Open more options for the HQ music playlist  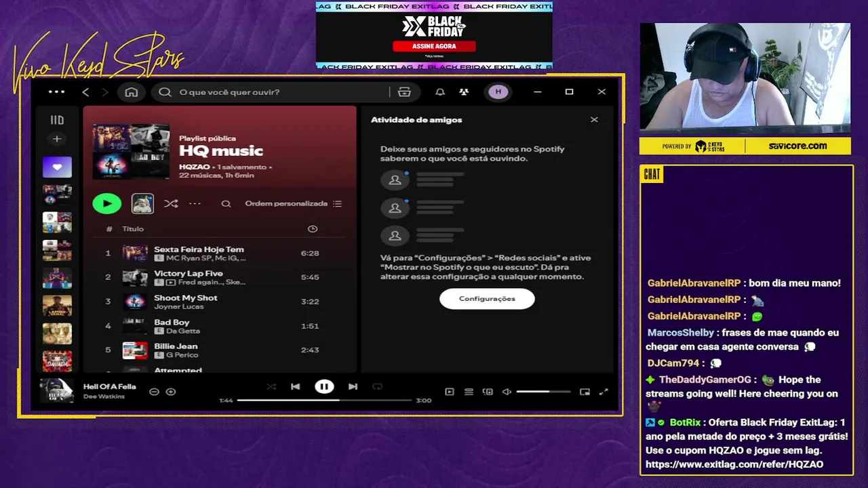195,203
